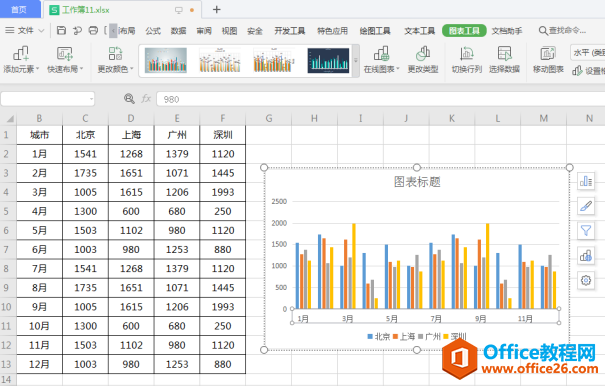The image size is (605, 386).
Task: Open chart style brush side button
Action: coord(586,206)
